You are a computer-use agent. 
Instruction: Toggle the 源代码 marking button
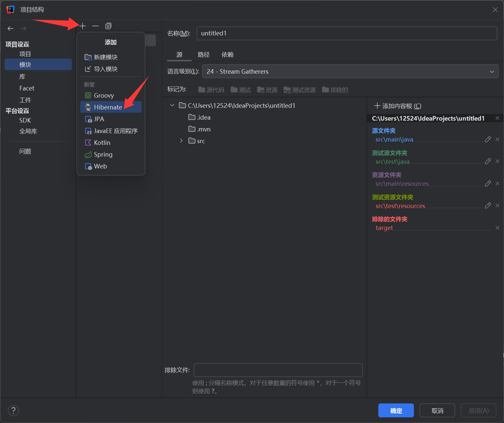211,89
